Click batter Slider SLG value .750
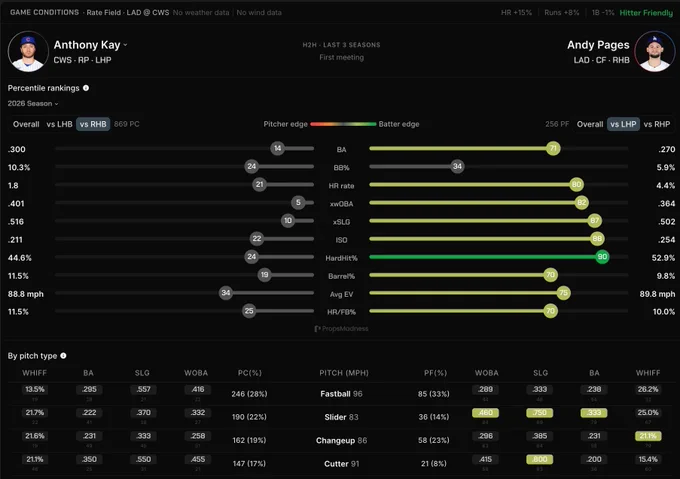The image size is (680, 479). [x=539, y=413]
